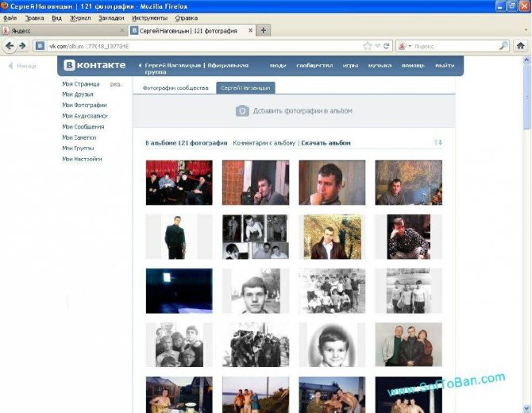Open Мои Фотографии in the sidebar

(x=84, y=105)
